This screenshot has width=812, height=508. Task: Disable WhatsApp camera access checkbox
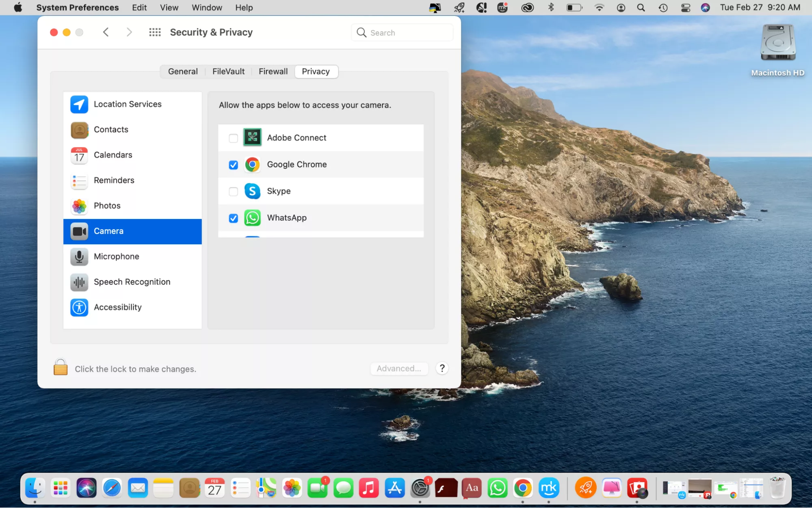pyautogui.click(x=233, y=218)
